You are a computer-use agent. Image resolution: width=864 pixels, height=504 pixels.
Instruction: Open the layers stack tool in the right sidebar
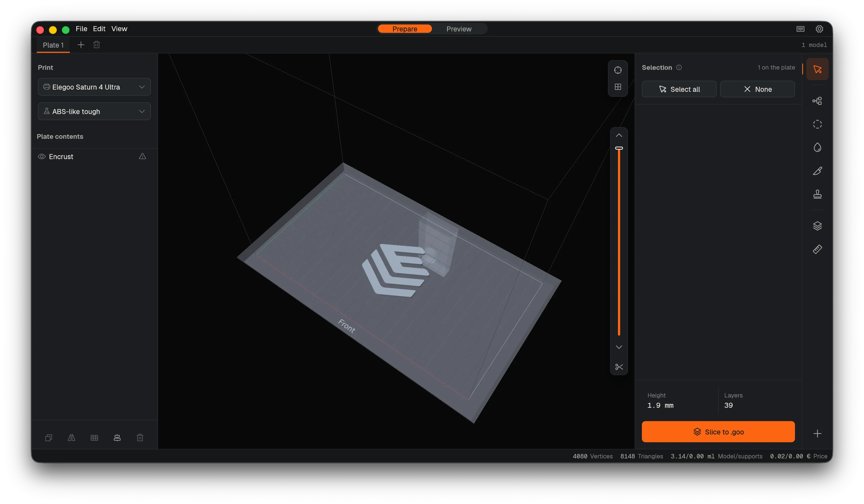[x=817, y=226]
